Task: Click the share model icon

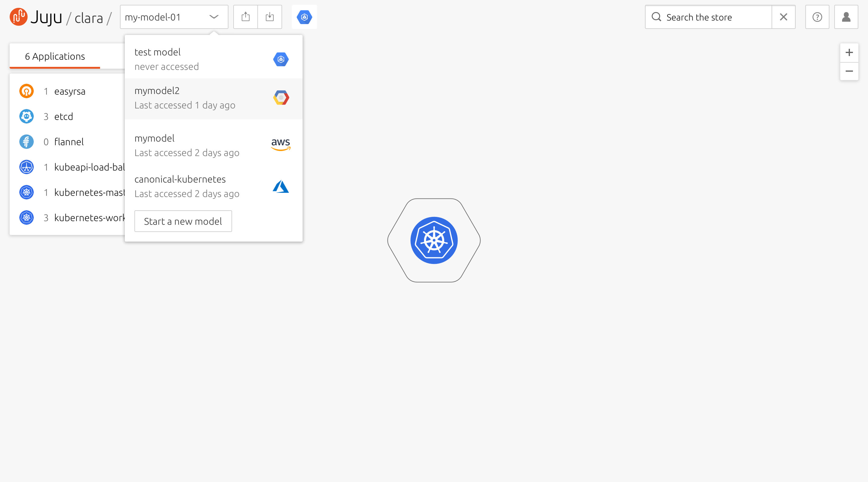Action: pos(246,17)
